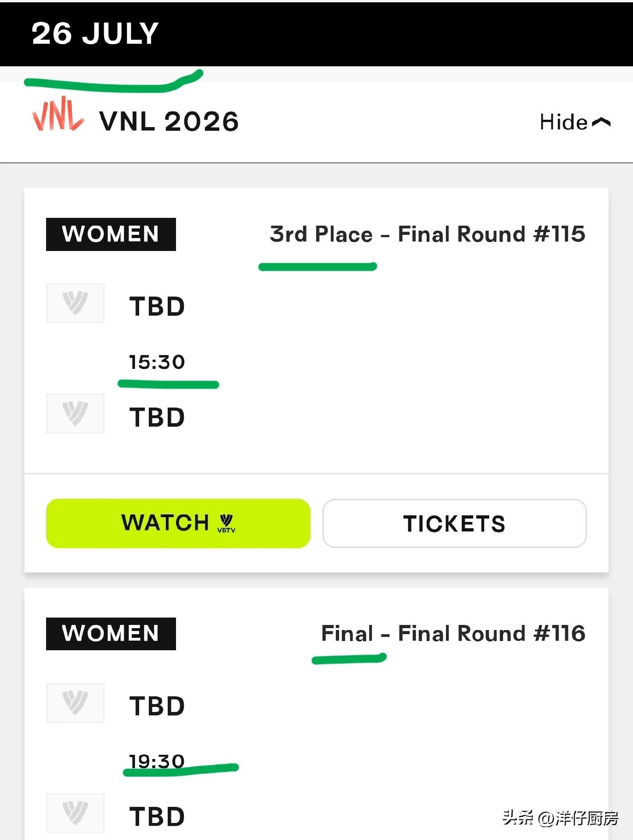
Task: Click the Hide chevron arrow
Action: (601, 122)
